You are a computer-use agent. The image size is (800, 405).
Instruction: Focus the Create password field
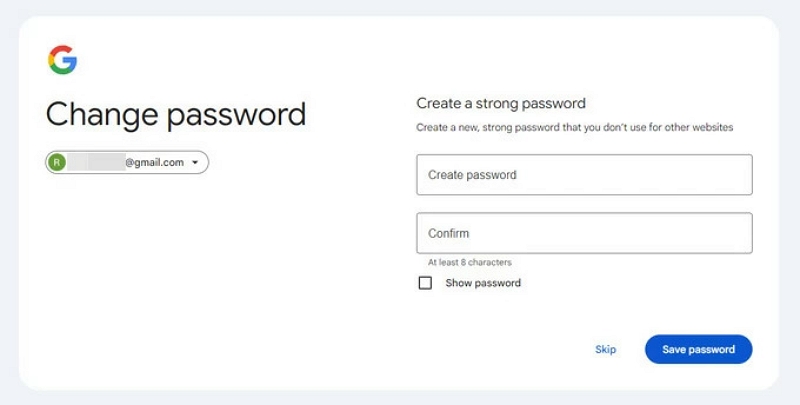pos(584,175)
